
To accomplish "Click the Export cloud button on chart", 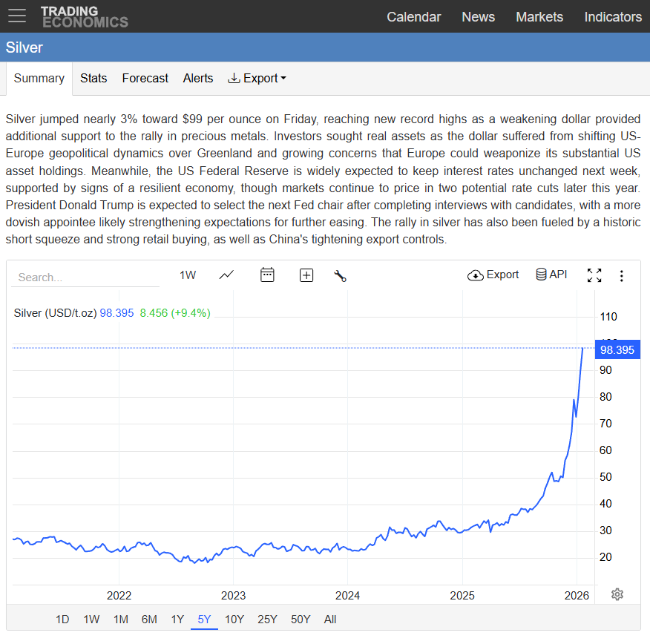I will [x=493, y=275].
